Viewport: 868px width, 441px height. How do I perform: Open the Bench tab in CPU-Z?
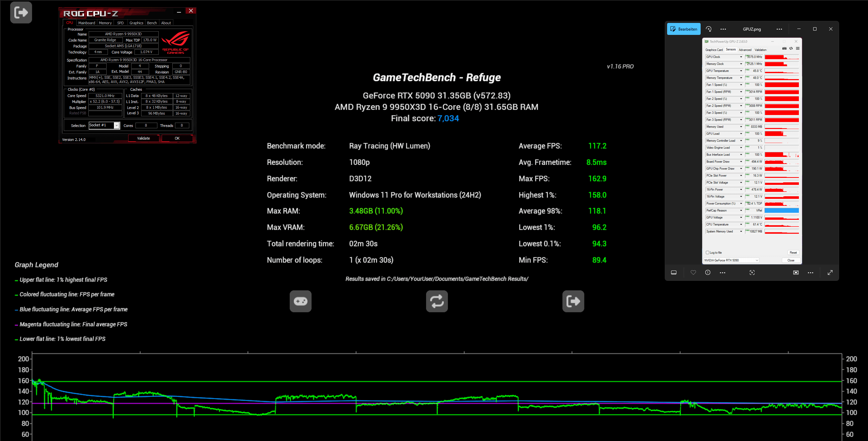click(152, 23)
